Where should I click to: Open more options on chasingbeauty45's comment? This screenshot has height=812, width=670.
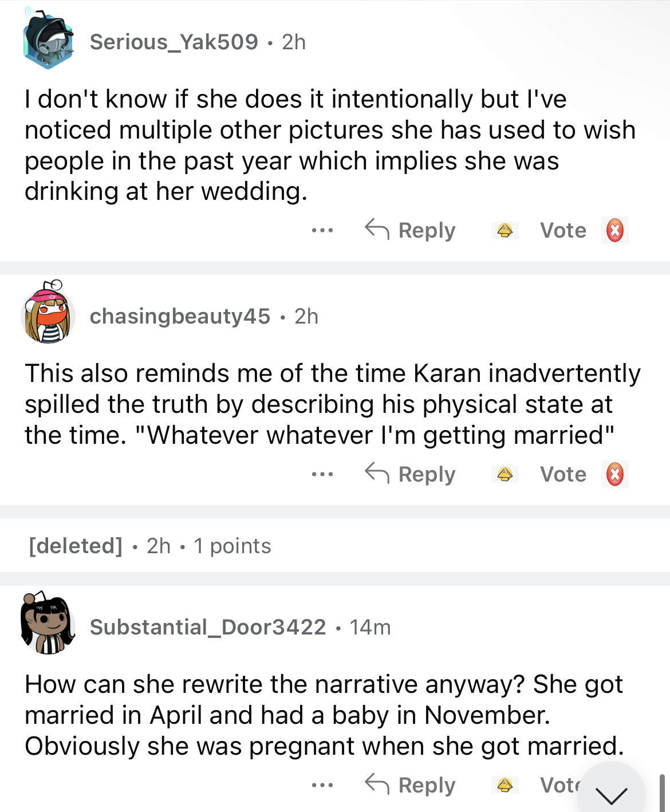[x=322, y=475]
